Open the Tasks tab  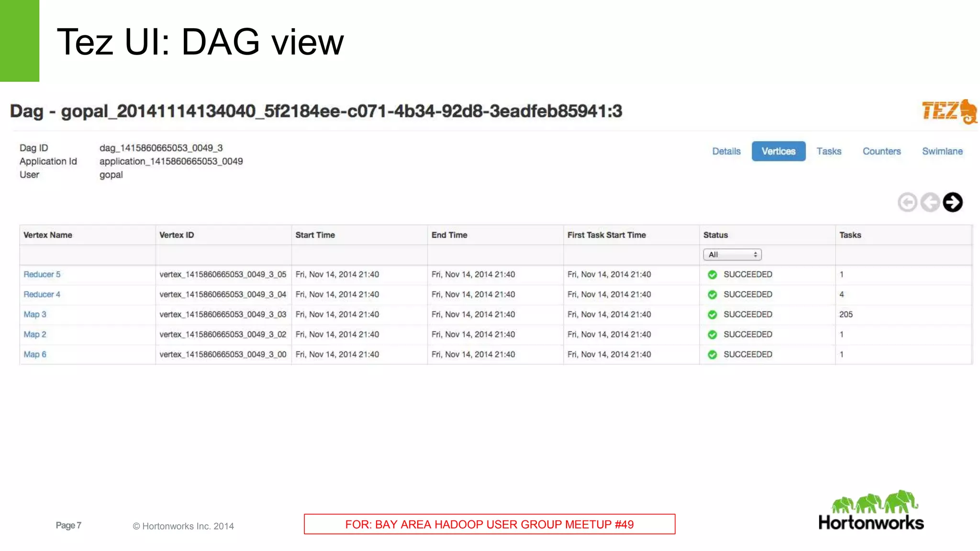[829, 152]
